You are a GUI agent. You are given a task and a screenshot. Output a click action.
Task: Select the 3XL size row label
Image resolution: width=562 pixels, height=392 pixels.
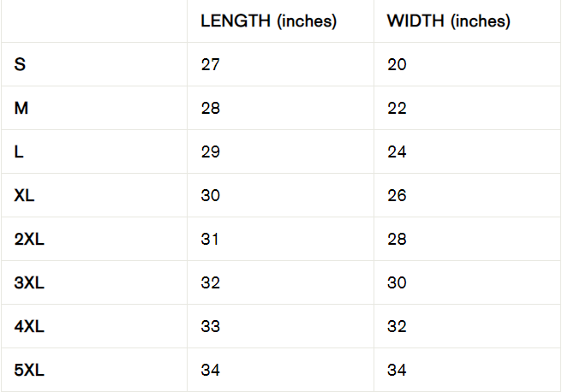click(29, 283)
